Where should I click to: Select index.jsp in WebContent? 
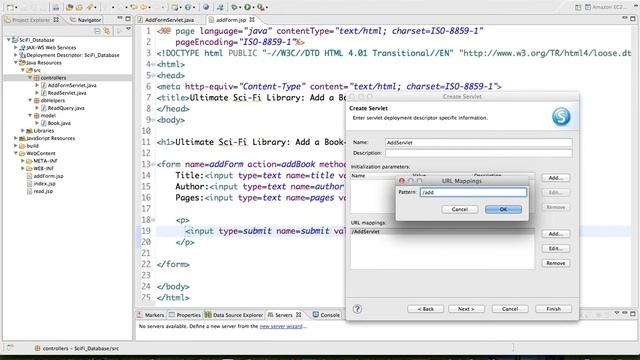pos(44,184)
